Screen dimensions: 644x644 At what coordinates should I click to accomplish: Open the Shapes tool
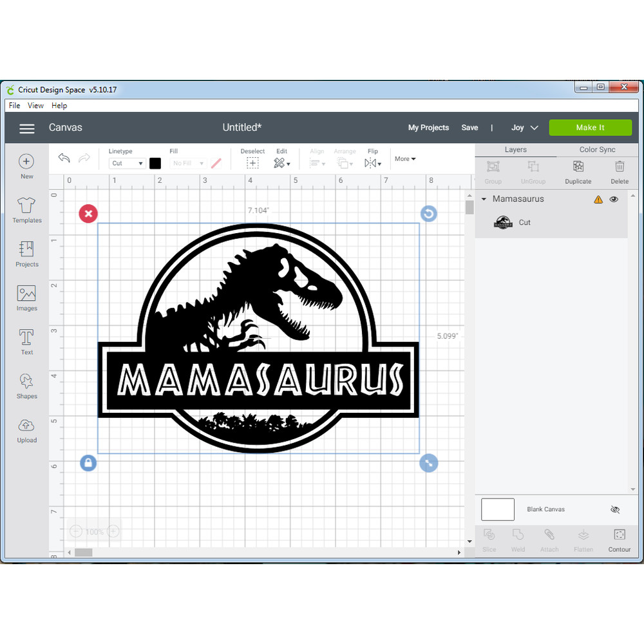click(26, 385)
